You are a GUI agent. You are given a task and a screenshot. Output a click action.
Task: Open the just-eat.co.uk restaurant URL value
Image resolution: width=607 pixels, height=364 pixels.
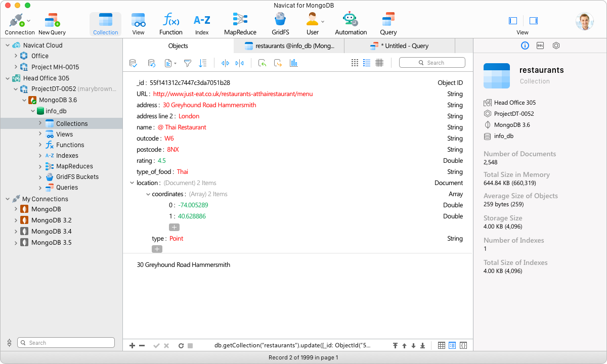233,94
